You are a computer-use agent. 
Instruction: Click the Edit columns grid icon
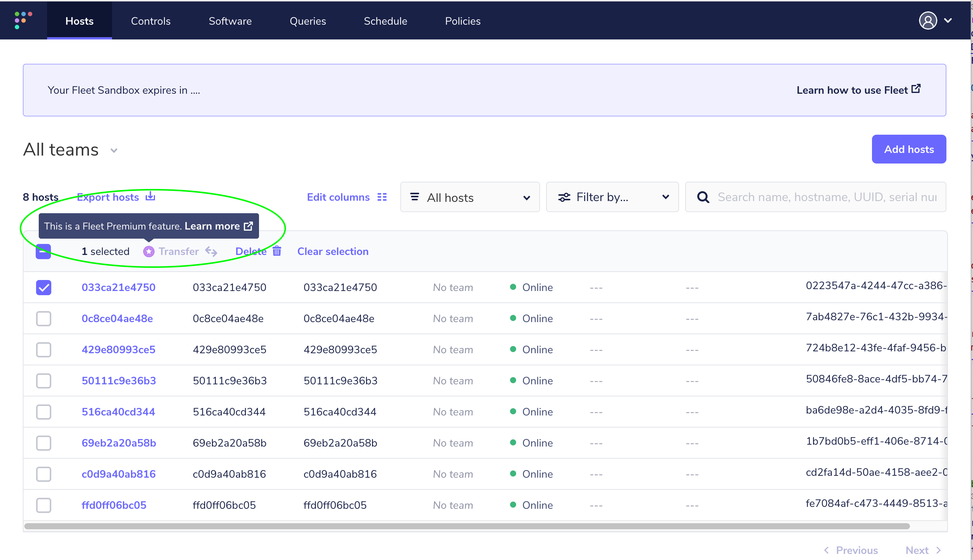coord(382,197)
